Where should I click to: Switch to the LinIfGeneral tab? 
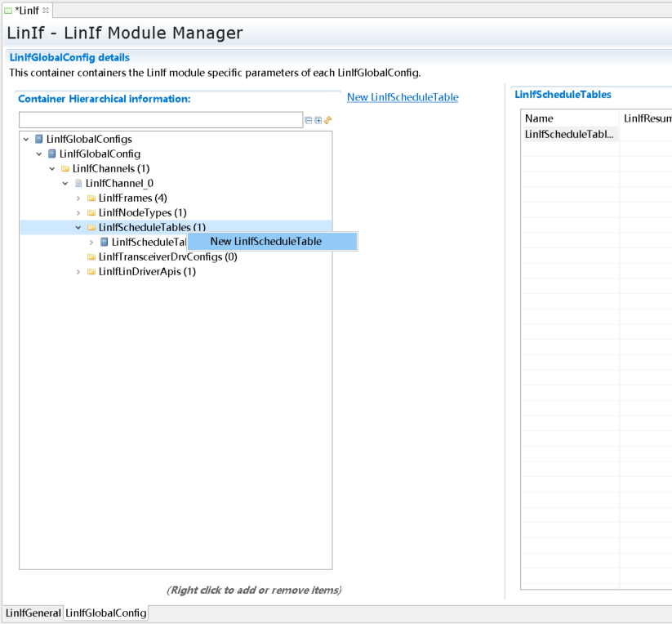coord(33,613)
